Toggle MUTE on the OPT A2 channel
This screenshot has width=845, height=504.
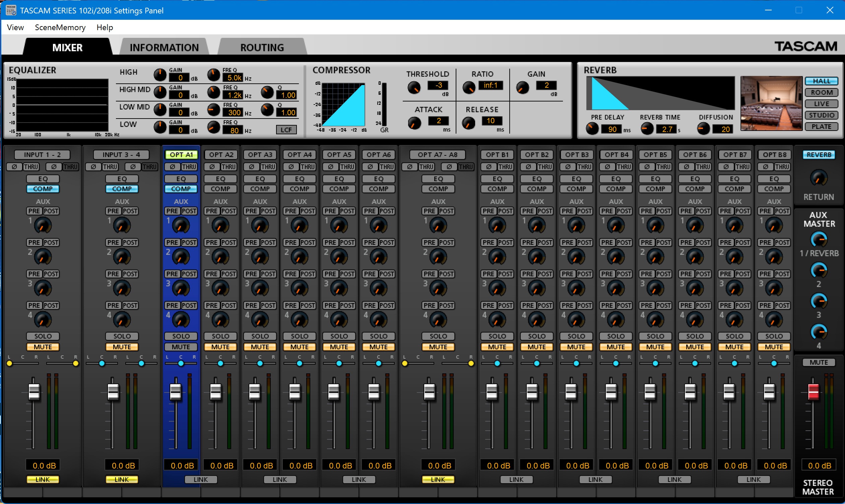click(x=220, y=347)
